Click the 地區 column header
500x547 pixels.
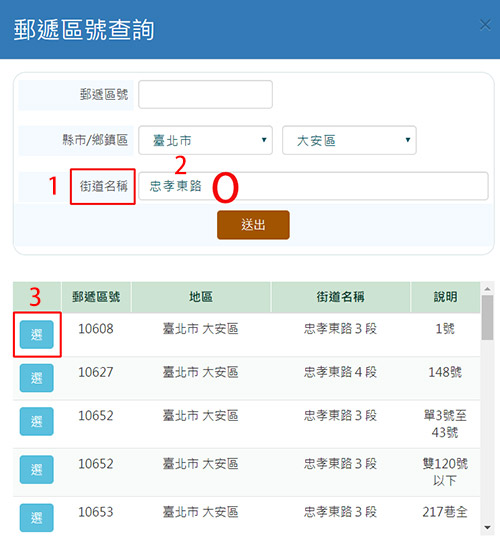(201, 297)
